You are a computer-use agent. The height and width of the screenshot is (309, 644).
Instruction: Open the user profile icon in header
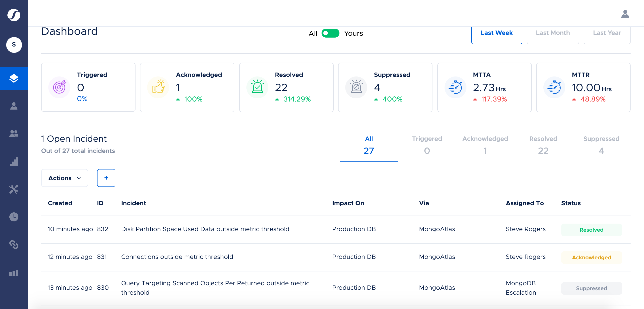(625, 14)
